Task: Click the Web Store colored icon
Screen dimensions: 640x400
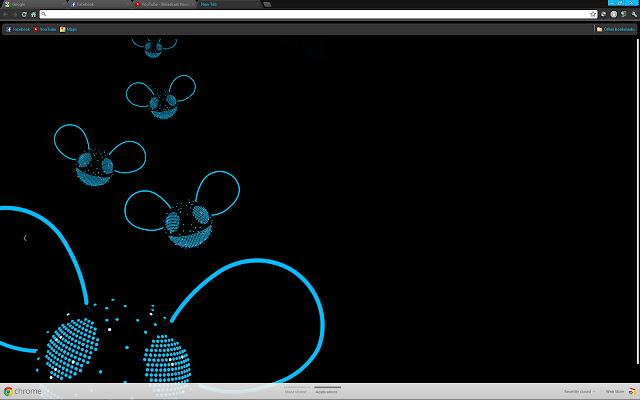Action: click(x=631, y=392)
